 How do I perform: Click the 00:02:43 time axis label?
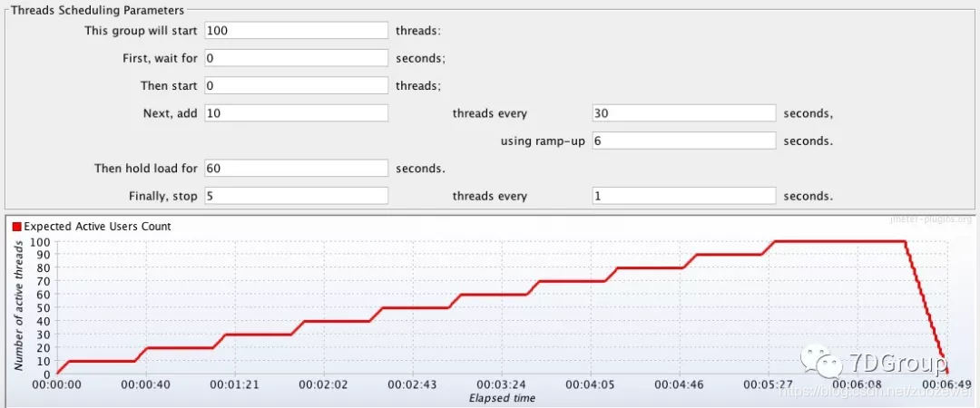413,385
